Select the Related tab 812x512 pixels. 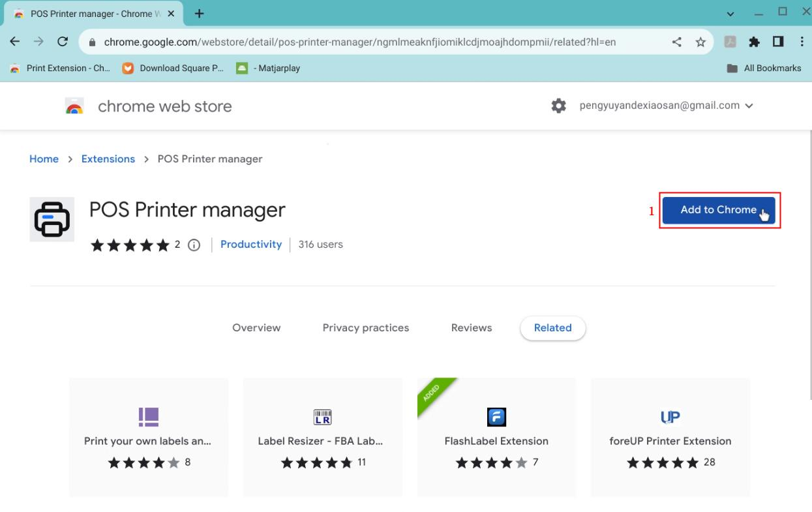[553, 328]
